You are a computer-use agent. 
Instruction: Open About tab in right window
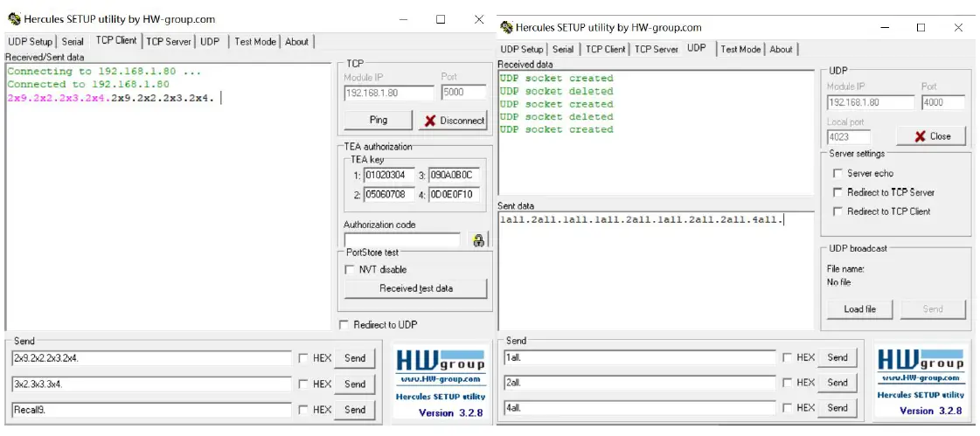click(x=782, y=49)
